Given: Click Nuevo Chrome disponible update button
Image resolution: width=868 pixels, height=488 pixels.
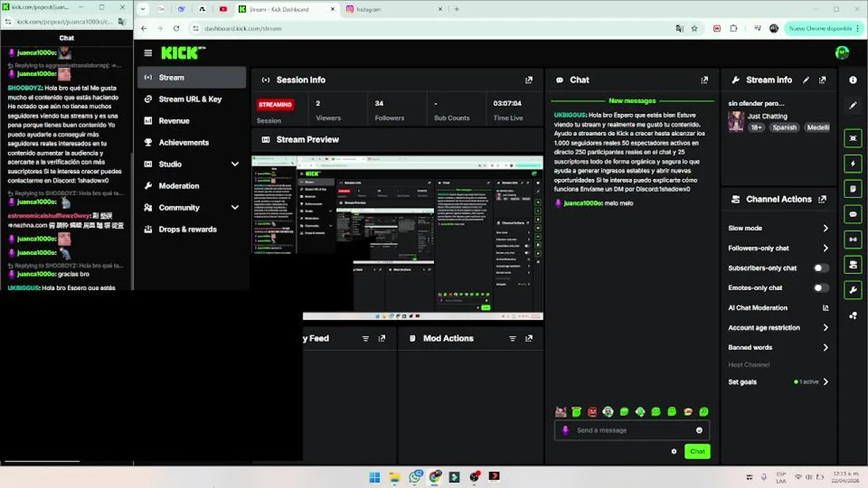Looking at the screenshot, I should coord(825,28).
